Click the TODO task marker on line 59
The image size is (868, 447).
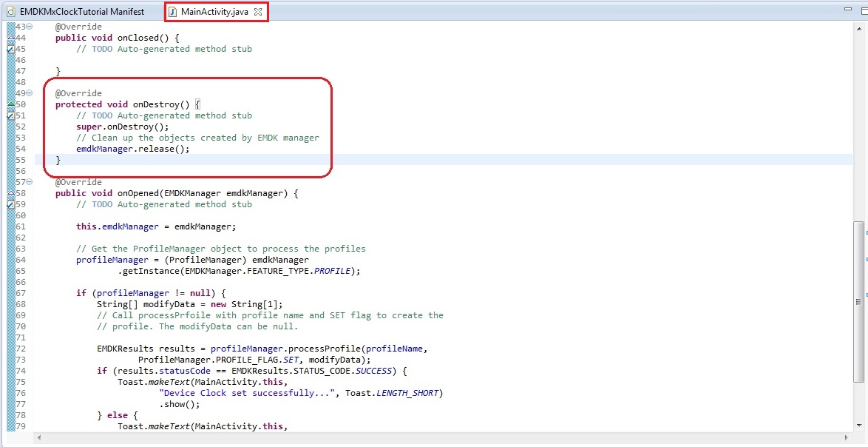[x=10, y=204]
